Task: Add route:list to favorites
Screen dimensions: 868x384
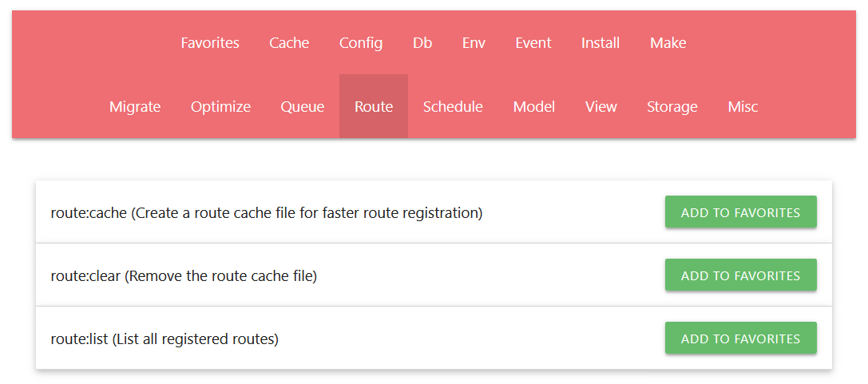Action: (740, 338)
